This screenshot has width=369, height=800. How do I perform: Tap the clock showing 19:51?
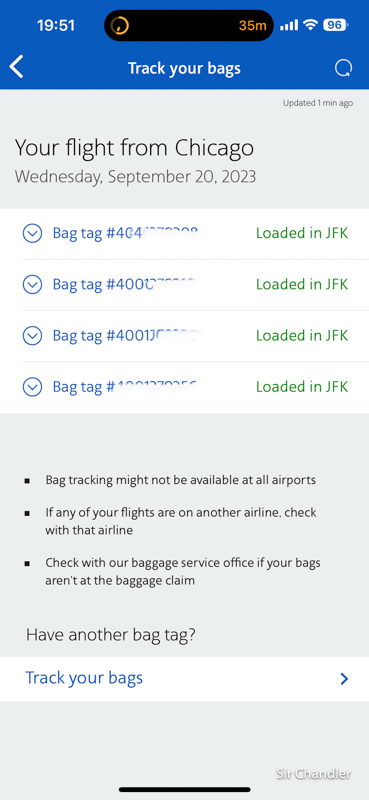56,25
